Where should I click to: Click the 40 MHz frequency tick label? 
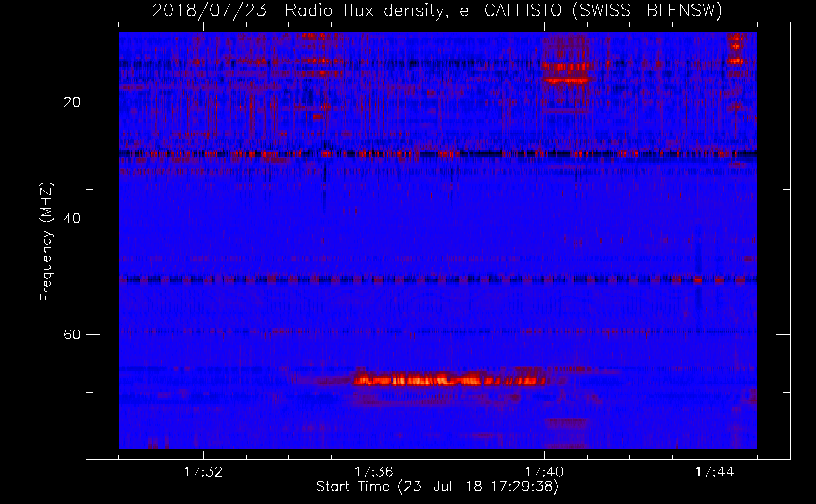72,218
